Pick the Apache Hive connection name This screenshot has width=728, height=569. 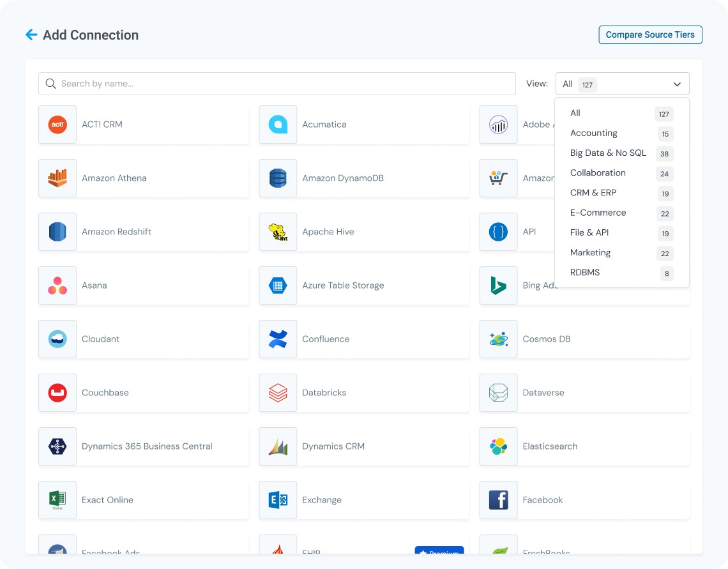(328, 232)
